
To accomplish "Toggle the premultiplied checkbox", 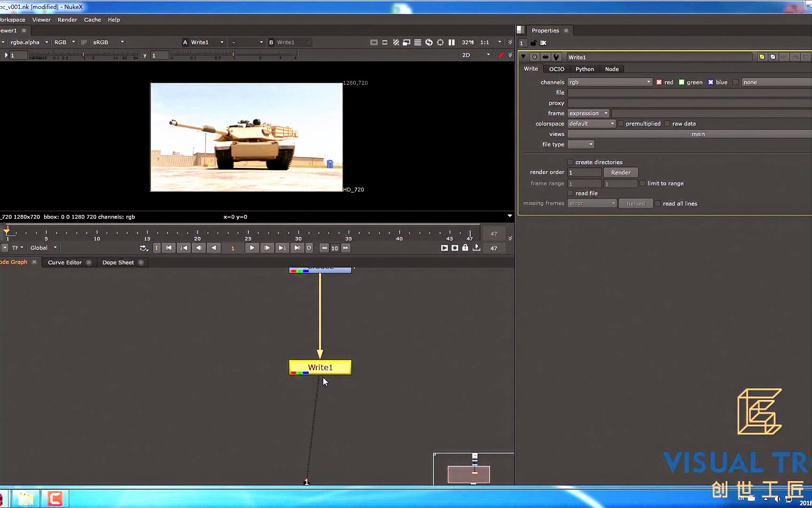I will coord(621,124).
